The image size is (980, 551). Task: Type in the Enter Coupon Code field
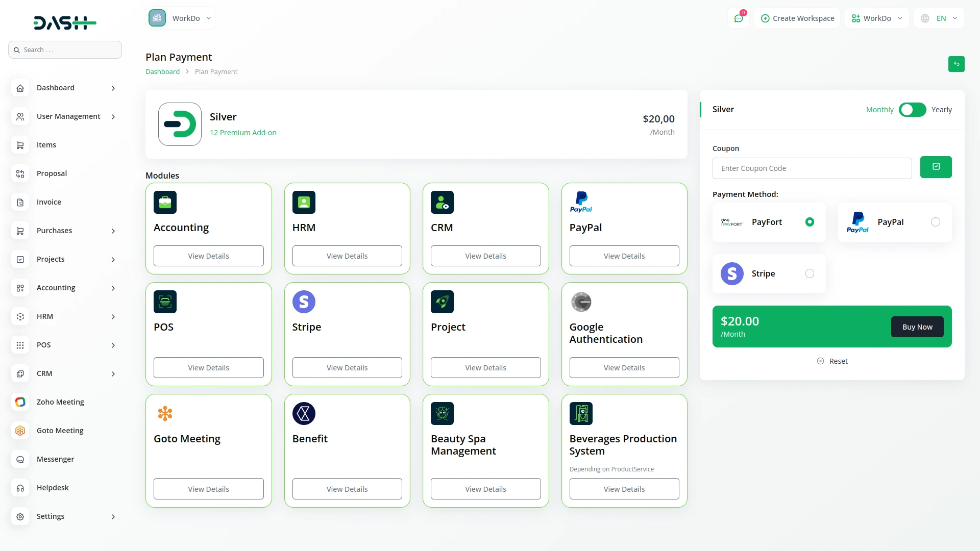[x=812, y=168]
